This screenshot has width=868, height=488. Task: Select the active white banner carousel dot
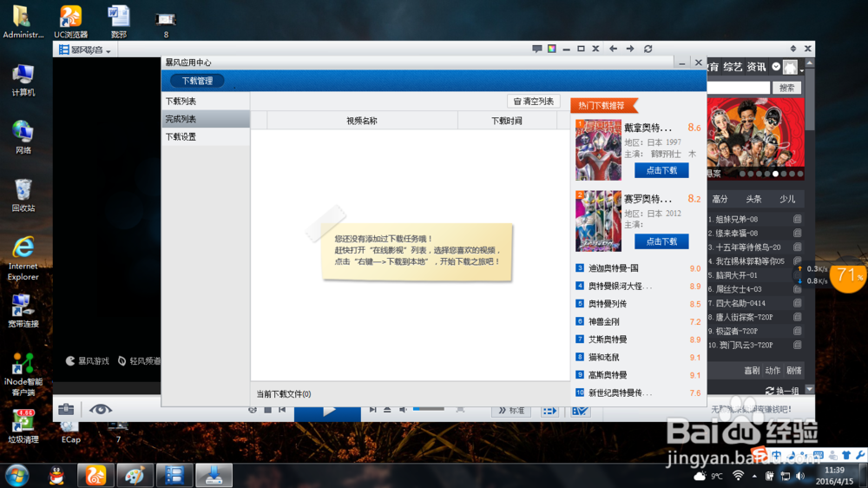(x=775, y=174)
